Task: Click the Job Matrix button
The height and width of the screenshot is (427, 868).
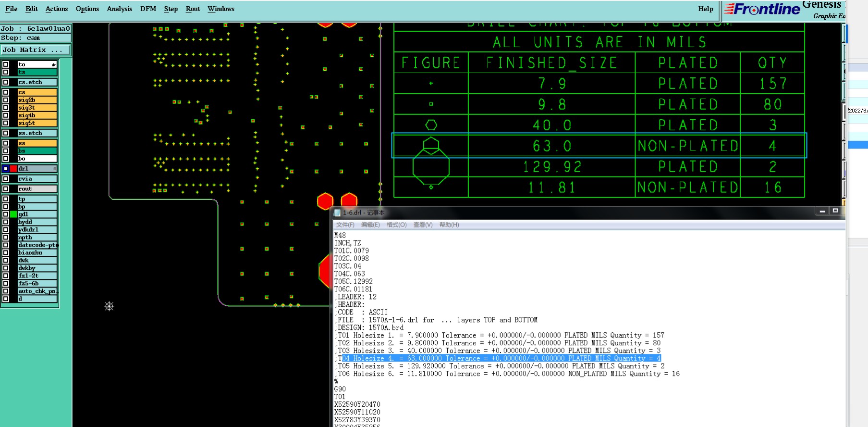Action: pyautogui.click(x=35, y=50)
